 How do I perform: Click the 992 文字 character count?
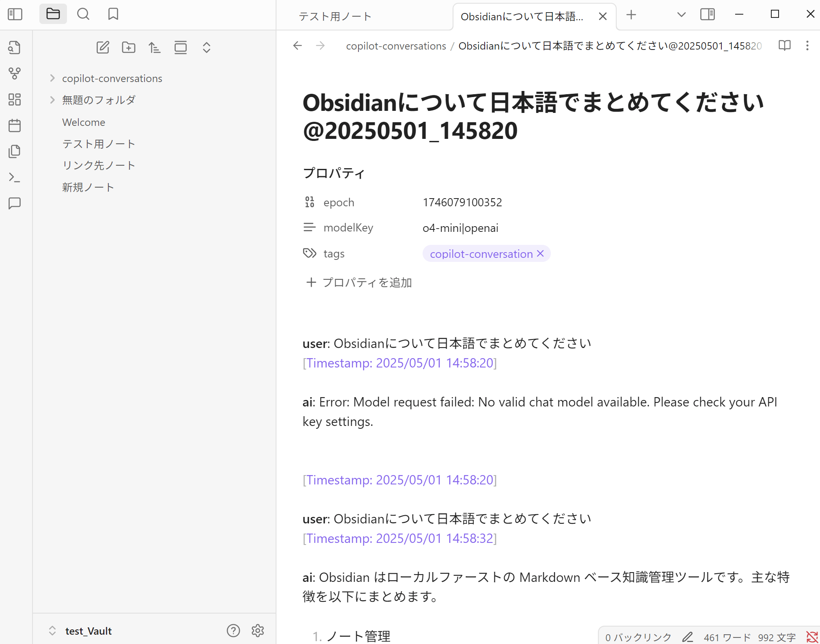777,637
